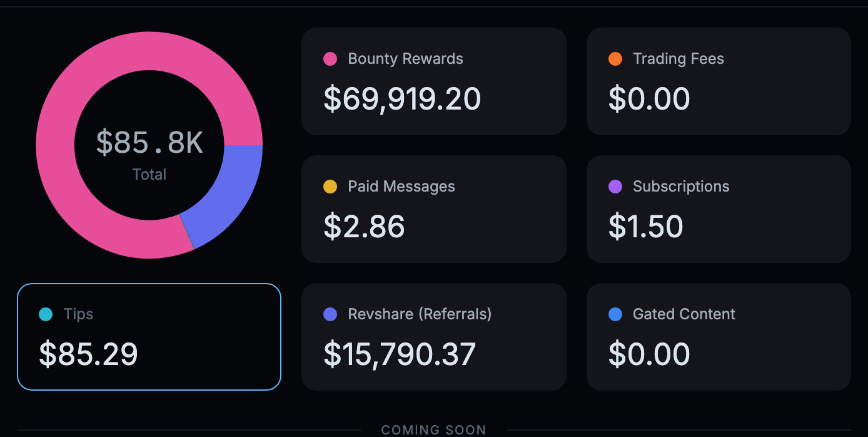Click the $15,790.37 revshare amount
The width and height of the screenshot is (868, 437).
point(400,354)
